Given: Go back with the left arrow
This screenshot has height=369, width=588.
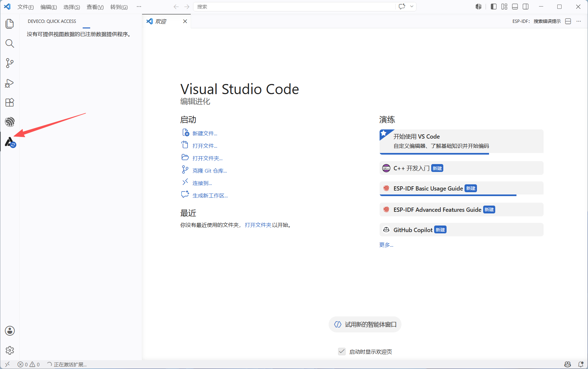Looking at the screenshot, I should click(x=176, y=7).
